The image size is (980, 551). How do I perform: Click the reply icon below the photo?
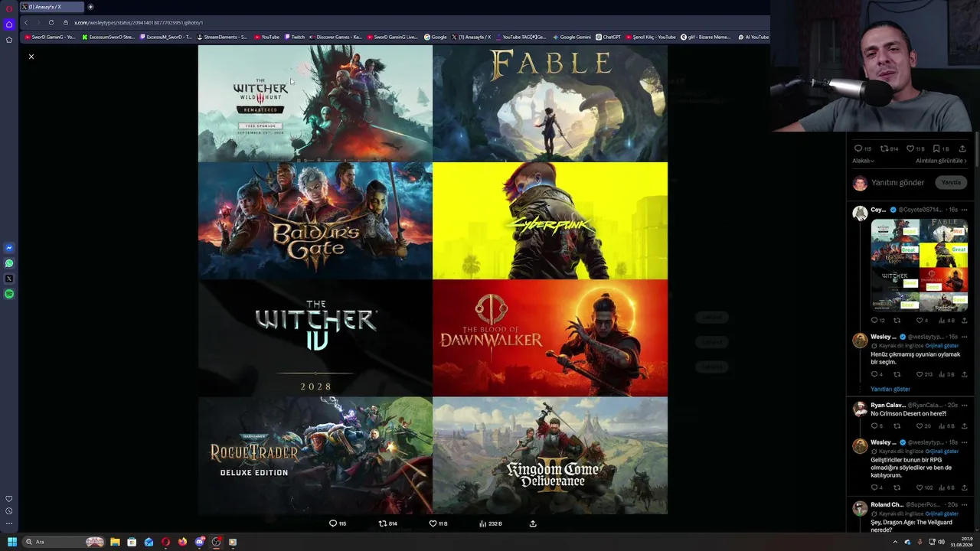[x=333, y=523]
